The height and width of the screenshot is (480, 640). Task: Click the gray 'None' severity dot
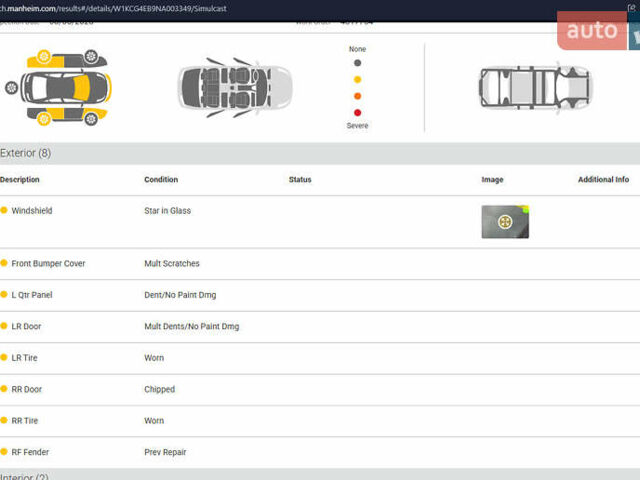click(x=357, y=63)
